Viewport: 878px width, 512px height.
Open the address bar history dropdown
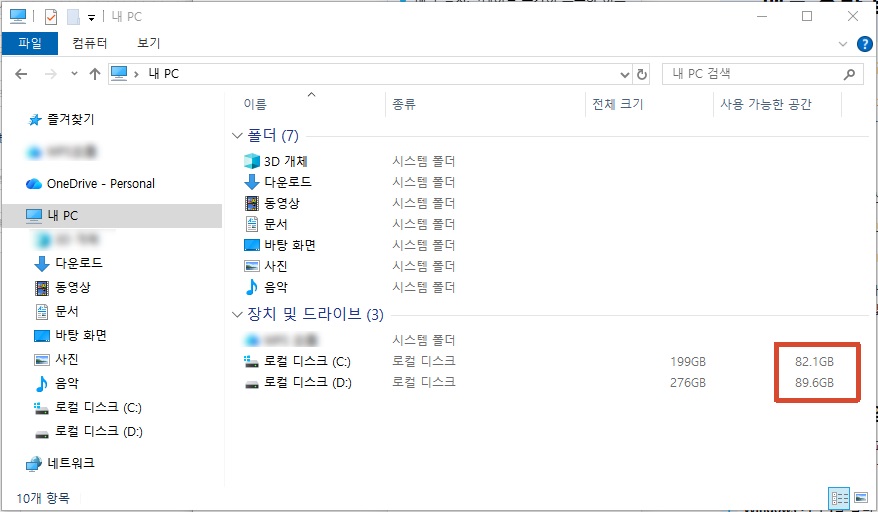[625, 75]
